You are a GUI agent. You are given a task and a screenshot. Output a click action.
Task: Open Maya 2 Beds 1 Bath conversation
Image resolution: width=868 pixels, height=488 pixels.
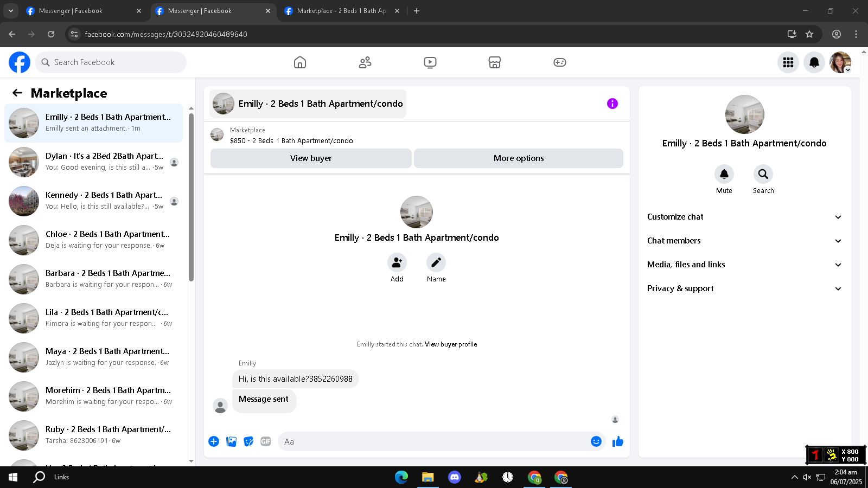(93, 357)
